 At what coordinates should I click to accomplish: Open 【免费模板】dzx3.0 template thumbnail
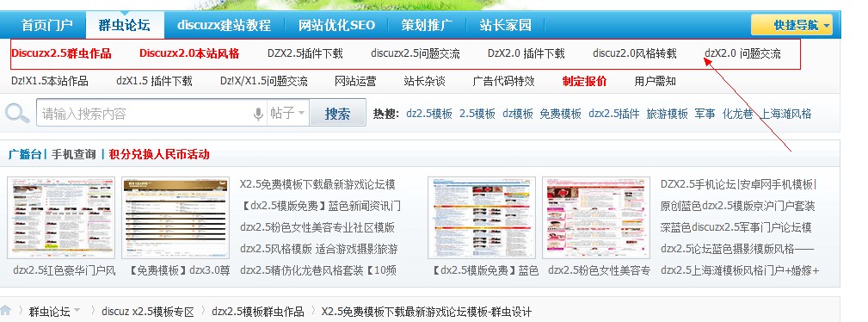point(175,217)
